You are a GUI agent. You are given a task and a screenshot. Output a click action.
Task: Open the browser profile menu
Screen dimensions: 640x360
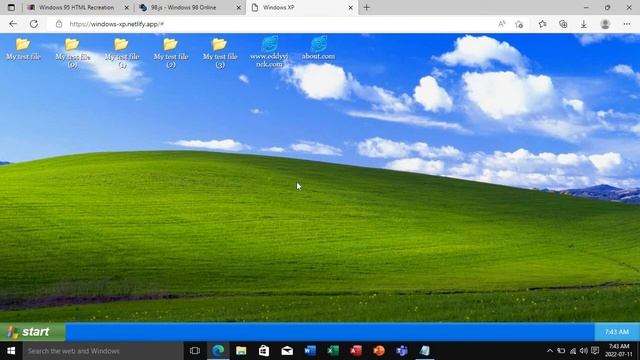[x=605, y=24]
